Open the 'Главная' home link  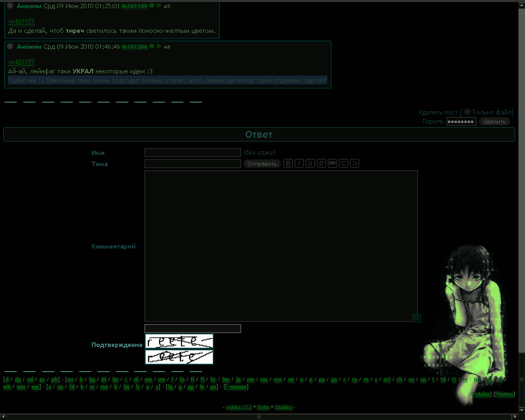click(236, 387)
